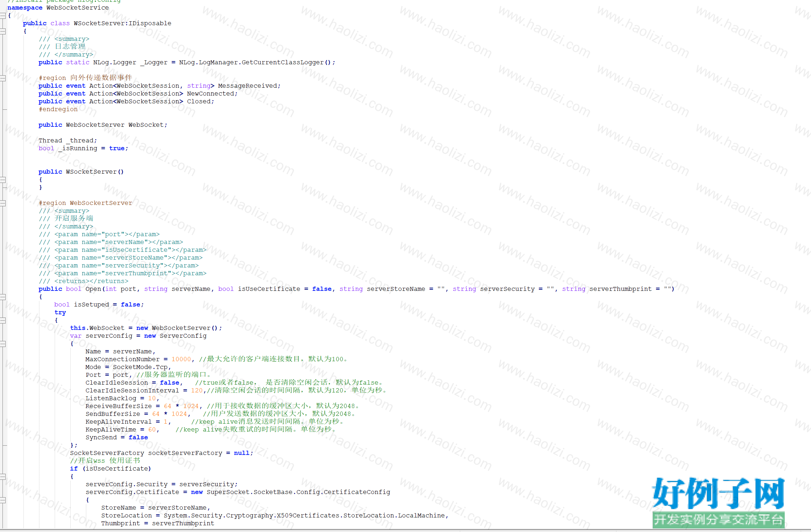Collapse the WSocketServer class fold marker
Screen dimensions: 811x532
click(x=3, y=31)
